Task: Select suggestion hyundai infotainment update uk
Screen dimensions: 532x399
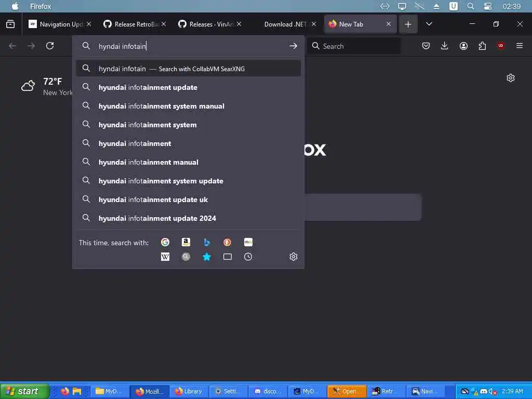Action: 188,199
